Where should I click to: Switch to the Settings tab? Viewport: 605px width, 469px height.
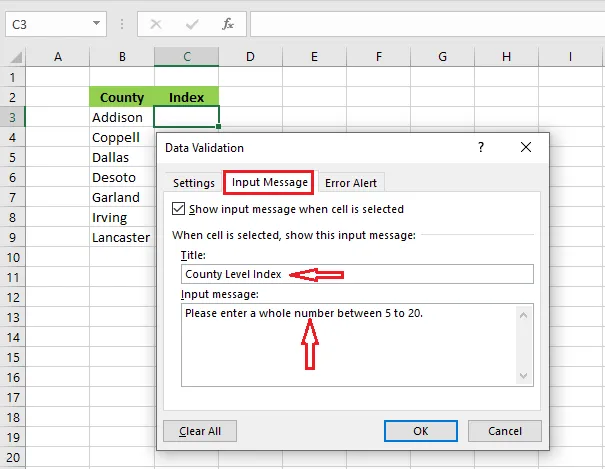point(194,182)
